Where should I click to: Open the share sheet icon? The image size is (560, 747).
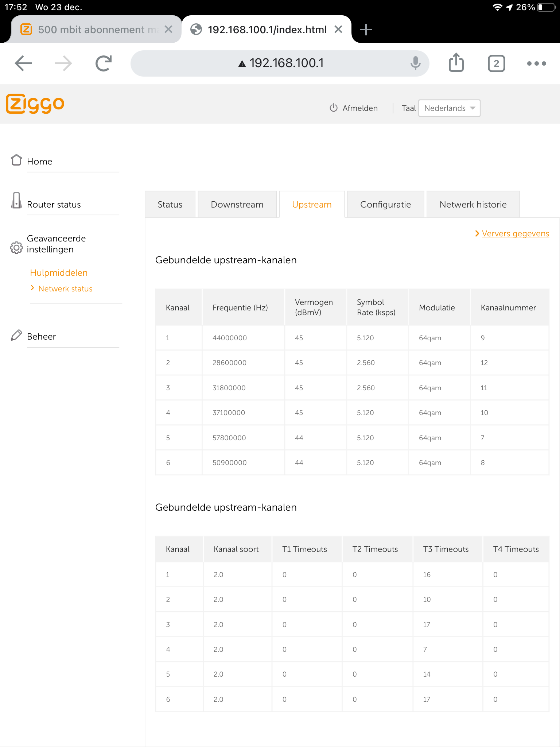click(456, 63)
